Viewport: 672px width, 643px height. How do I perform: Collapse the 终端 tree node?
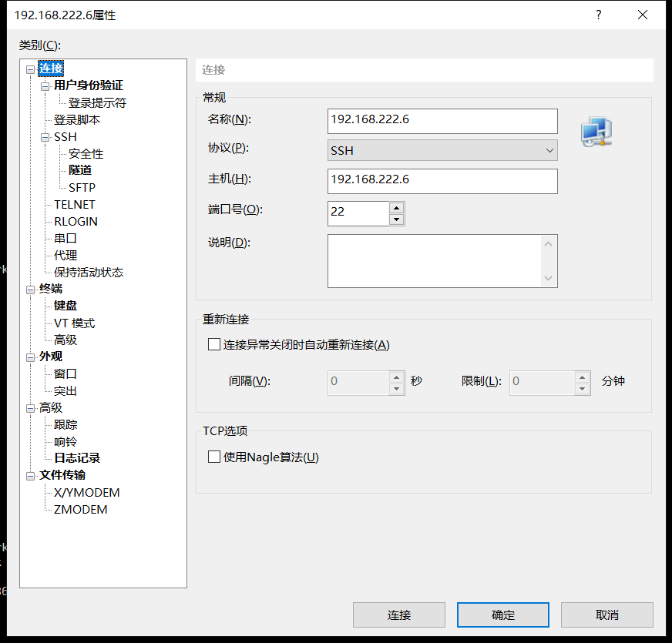(x=30, y=290)
